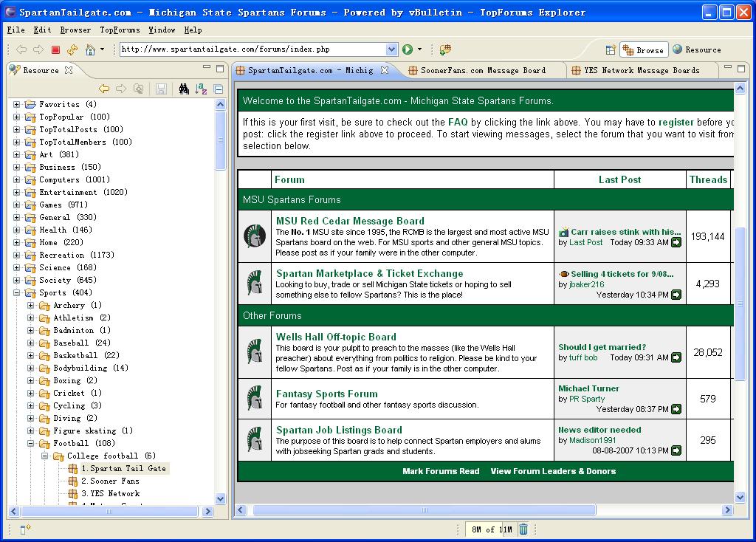This screenshot has height=542, width=756.
Task: Collapse the College football (6) folder
Action: coord(44,456)
